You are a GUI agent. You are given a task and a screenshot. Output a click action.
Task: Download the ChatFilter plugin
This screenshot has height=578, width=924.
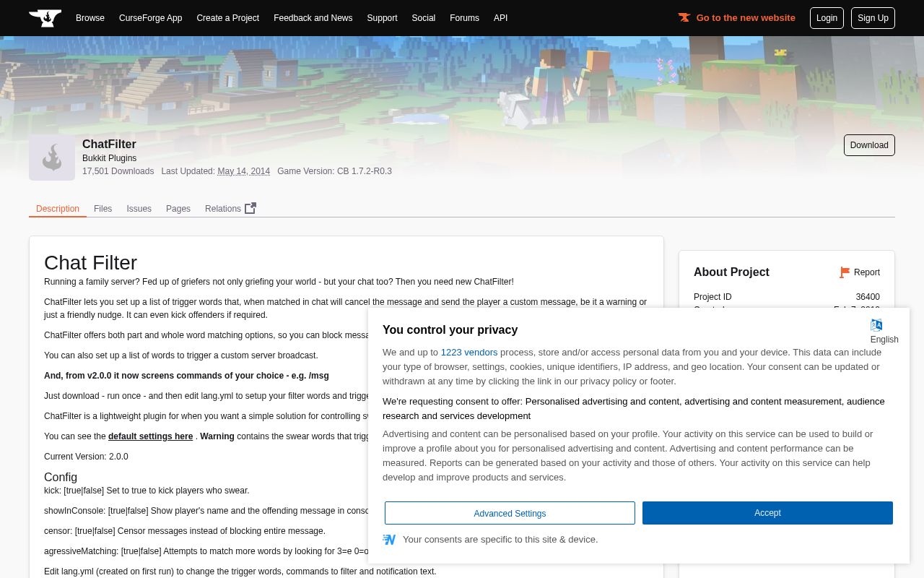(x=869, y=145)
